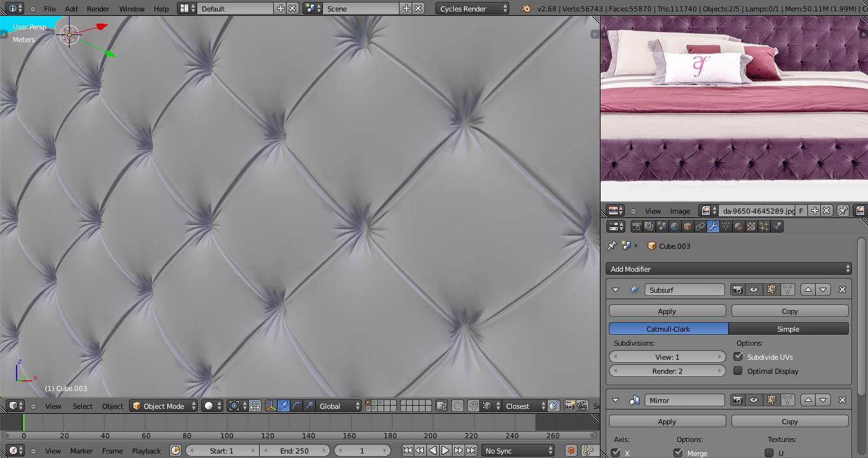
Task: Open the Object Constraints chain-link tab
Action: (x=700, y=226)
